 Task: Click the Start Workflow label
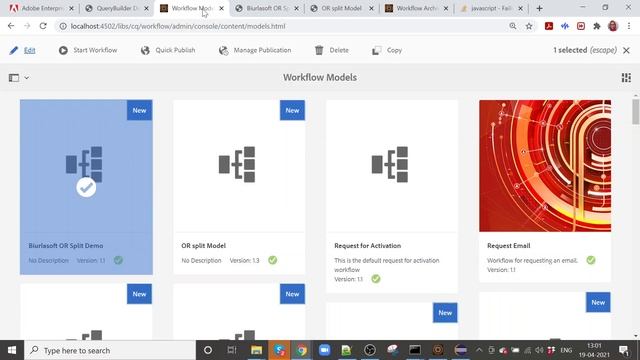click(95, 50)
